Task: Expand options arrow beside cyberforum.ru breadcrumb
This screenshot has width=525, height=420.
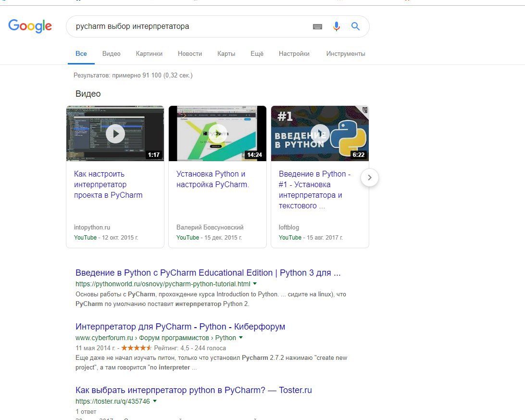Action: (241, 338)
